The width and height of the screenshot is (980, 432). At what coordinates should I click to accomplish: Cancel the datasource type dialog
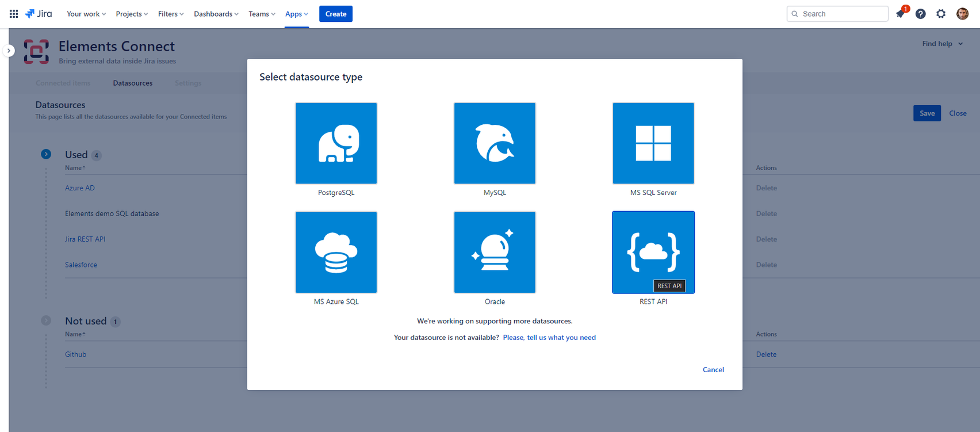coord(713,370)
